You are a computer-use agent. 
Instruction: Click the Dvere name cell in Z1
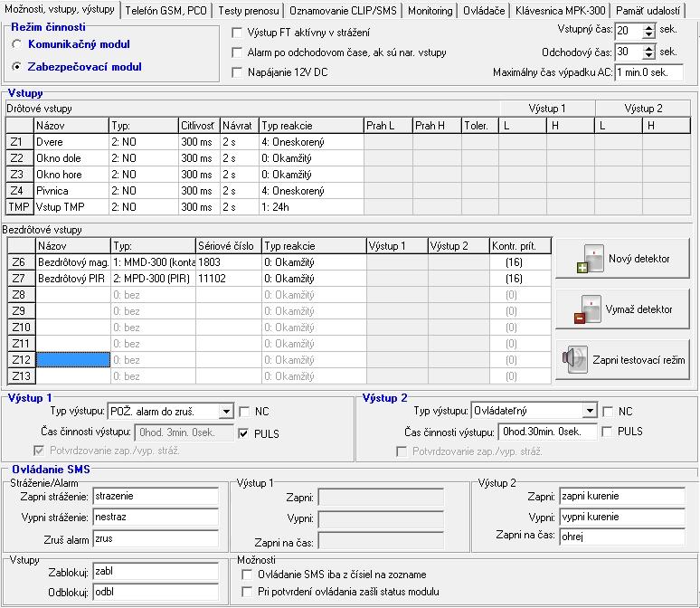point(71,142)
